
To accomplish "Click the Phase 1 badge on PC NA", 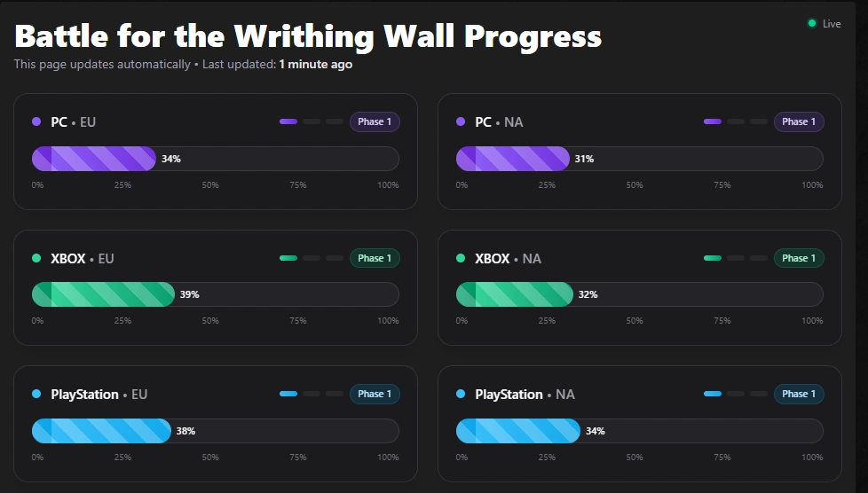I will [x=799, y=121].
